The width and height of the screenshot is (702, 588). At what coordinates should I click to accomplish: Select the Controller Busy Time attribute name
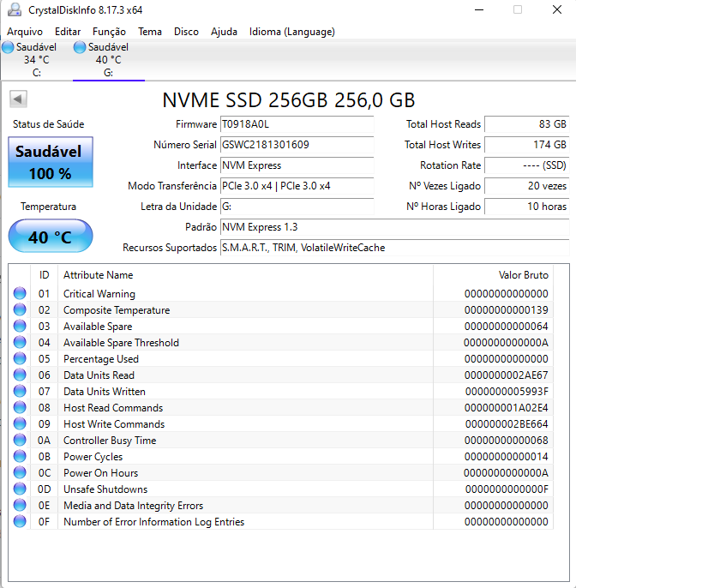[110, 441]
